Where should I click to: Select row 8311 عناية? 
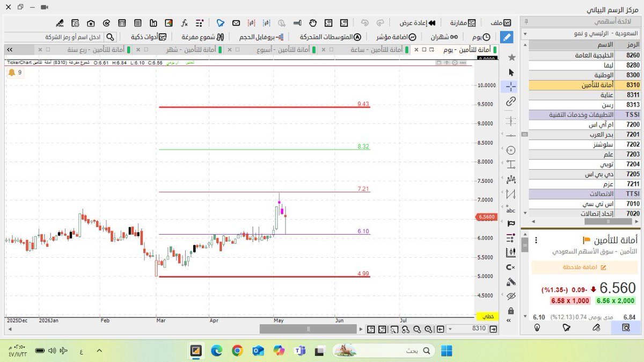point(585,95)
